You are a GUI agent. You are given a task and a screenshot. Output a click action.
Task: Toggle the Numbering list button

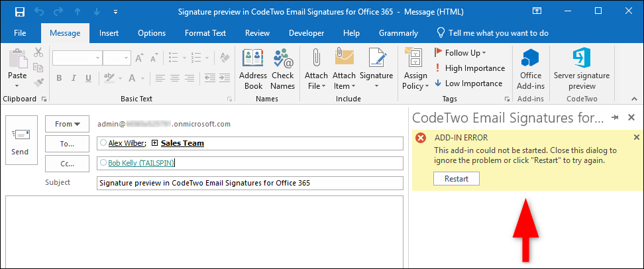pos(196,58)
